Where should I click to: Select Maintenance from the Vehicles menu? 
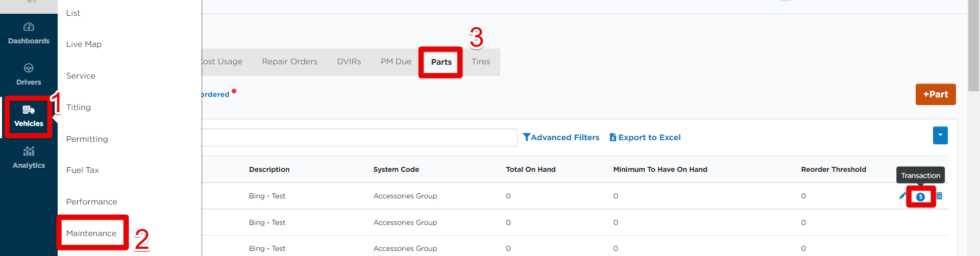tap(91, 233)
